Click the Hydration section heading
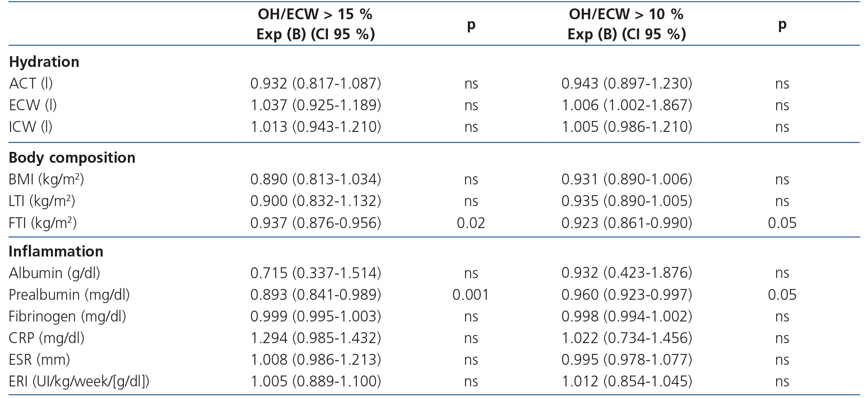The image size is (868, 398). [44, 62]
